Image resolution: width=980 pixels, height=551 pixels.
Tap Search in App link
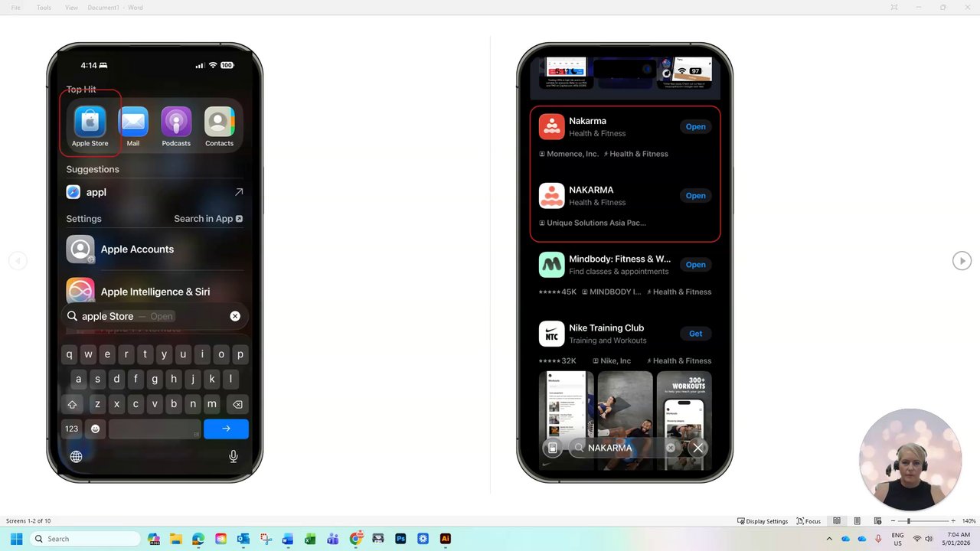208,219
